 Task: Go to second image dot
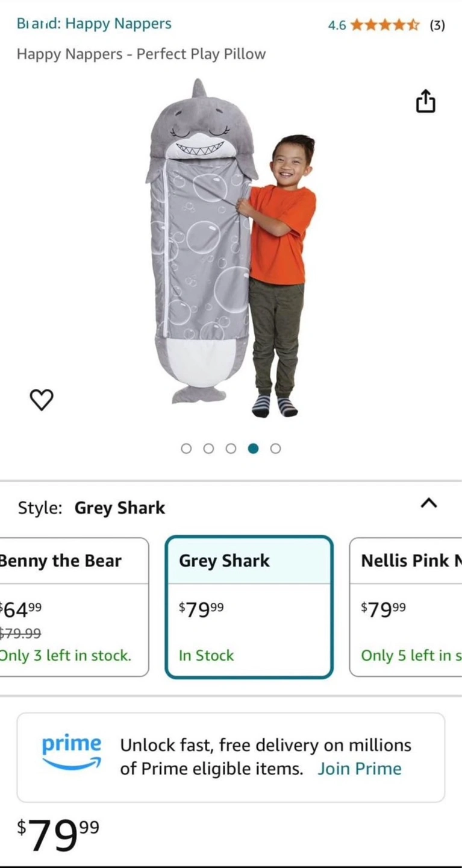pos(208,448)
